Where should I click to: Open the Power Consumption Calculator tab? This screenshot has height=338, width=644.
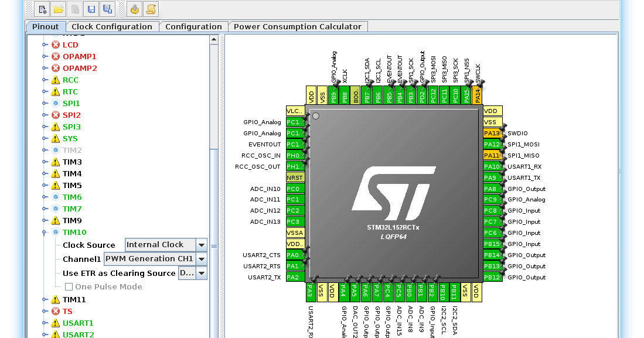click(297, 27)
